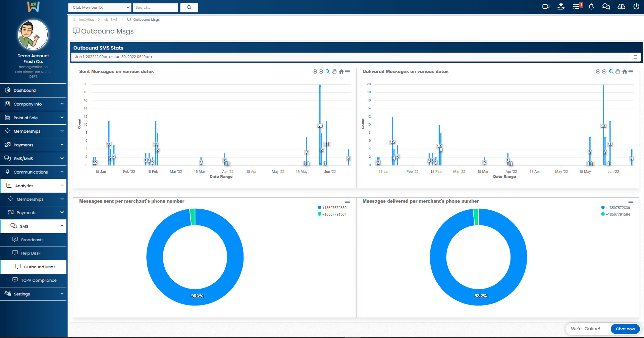Viewport: 644px width, 338px height.
Task: Click the cloud download icon
Action: pyautogui.click(x=621, y=7)
